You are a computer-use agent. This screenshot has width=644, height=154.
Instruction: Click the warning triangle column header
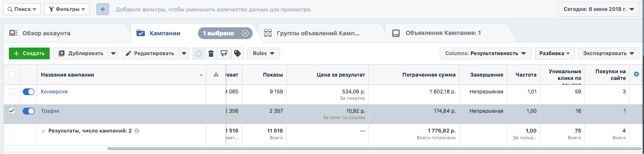click(216, 74)
